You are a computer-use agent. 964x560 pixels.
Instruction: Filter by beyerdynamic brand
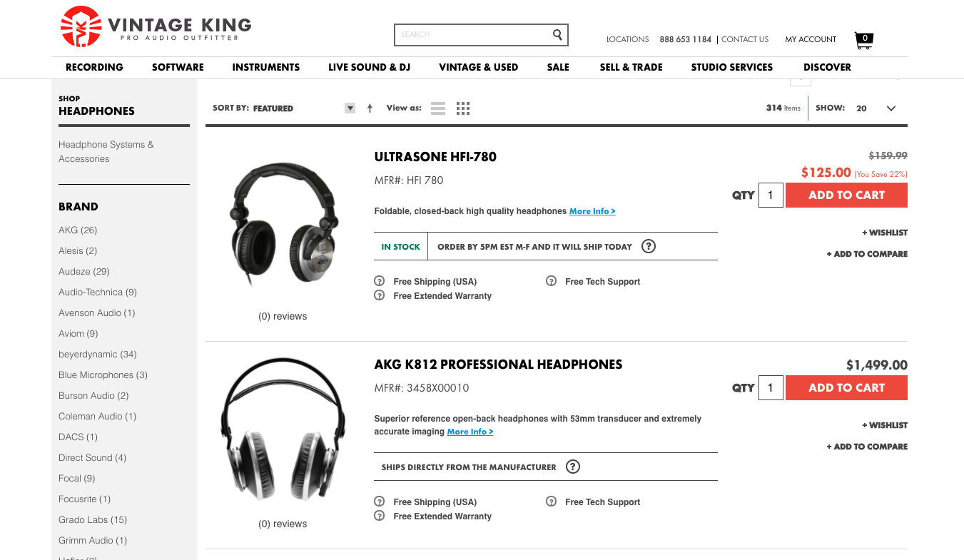pos(98,355)
